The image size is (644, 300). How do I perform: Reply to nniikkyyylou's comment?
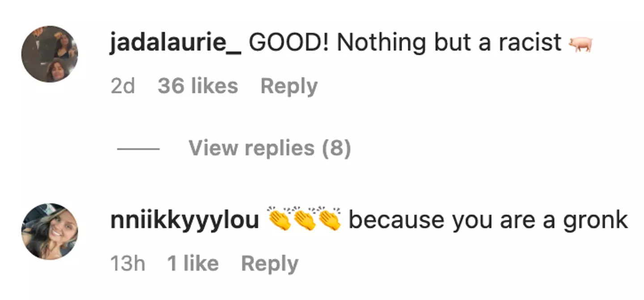[x=269, y=264]
